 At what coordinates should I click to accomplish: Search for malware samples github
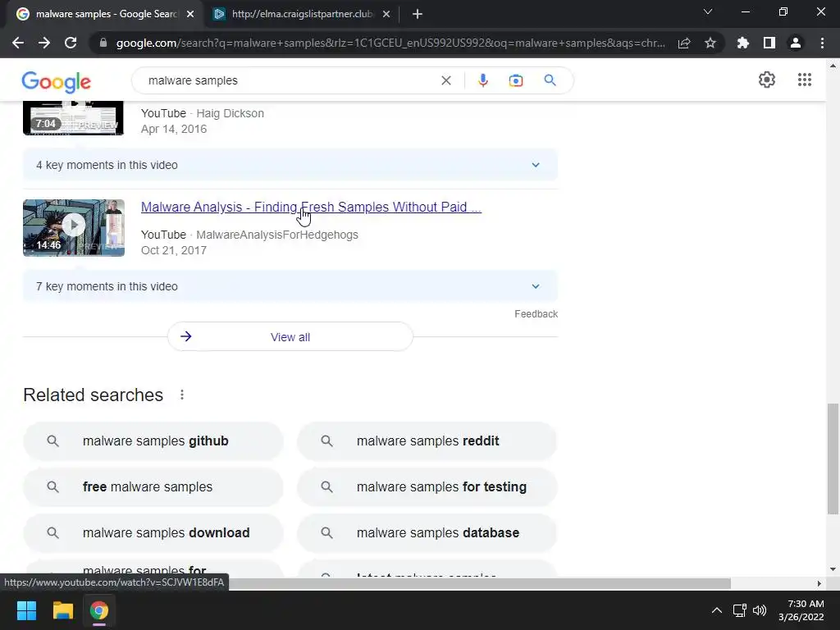[153, 441]
